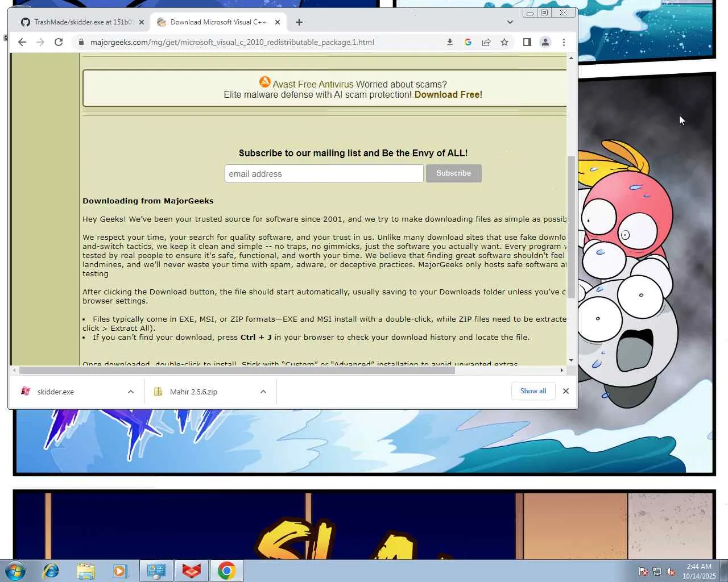Click the forward navigation arrow

point(40,42)
